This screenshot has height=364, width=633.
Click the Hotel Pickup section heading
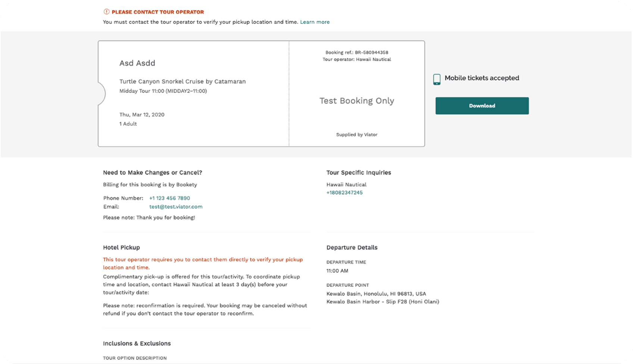coord(121,248)
